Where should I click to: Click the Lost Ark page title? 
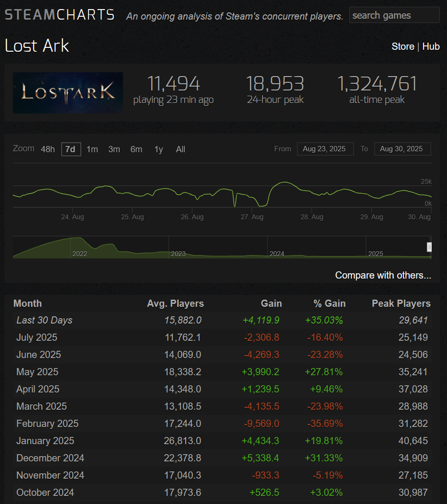(37, 45)
